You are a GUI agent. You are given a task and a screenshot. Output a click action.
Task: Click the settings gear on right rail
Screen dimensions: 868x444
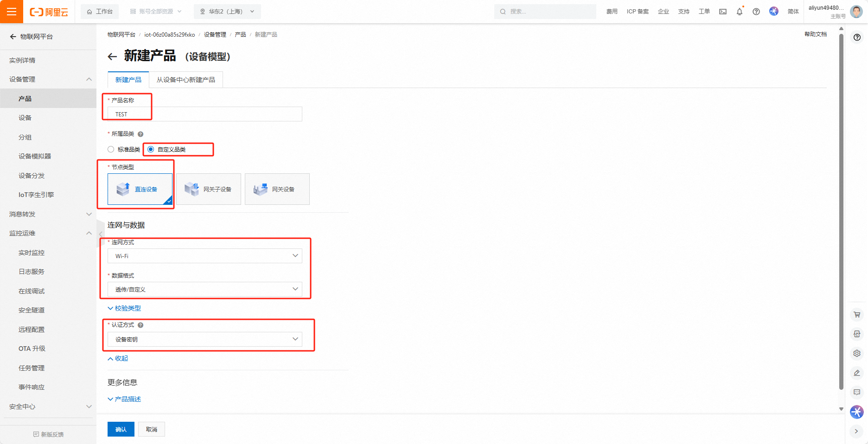[857, 353]
